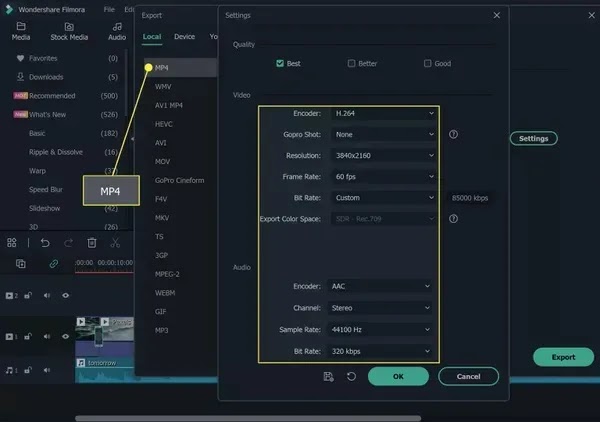Open the Audio panel icon
Image resolution: width=600 pixels, height=422 pixels.
117,26
